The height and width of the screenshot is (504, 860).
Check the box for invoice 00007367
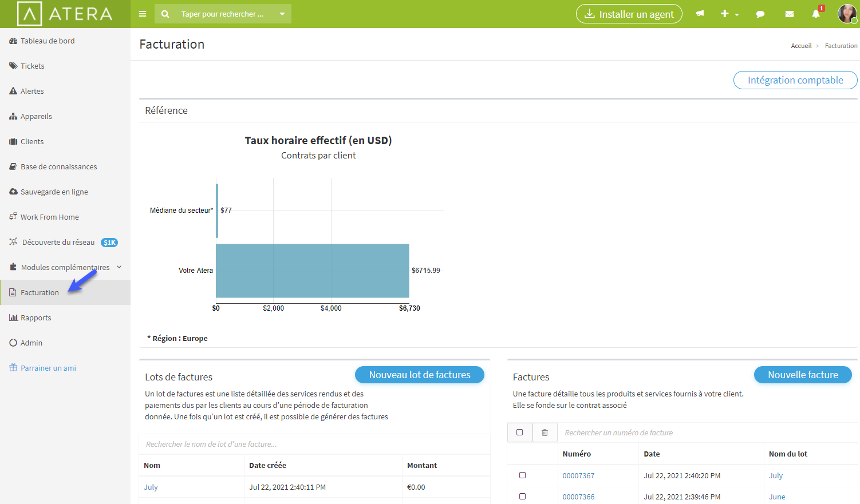[x=522, y=475]
